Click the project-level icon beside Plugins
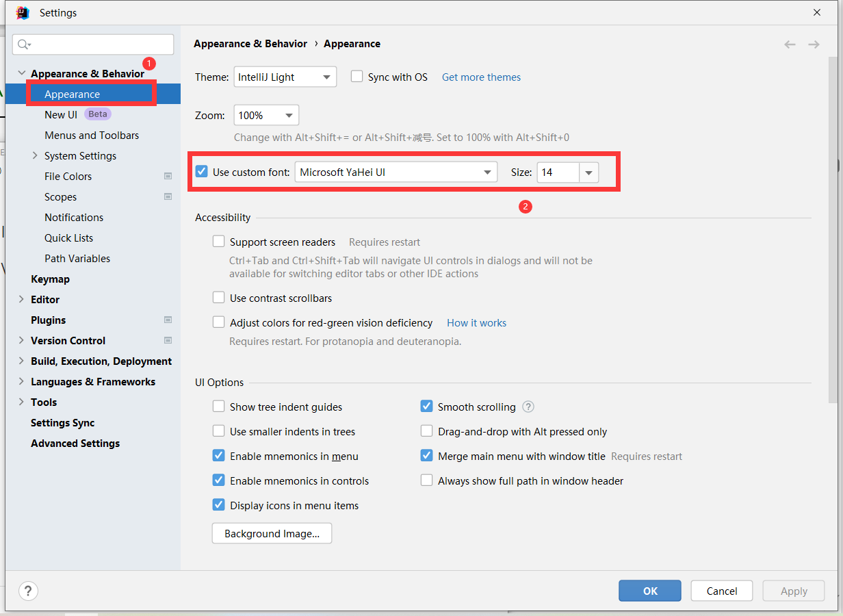843x616 pixels. (x=168, y=320)
